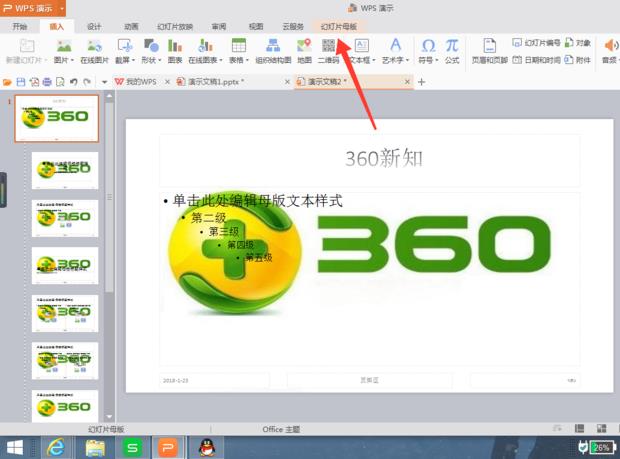Screen dimensions: 620x459
Task: Click the 图片 (Picture) insert icon
Action: (64, 46)
